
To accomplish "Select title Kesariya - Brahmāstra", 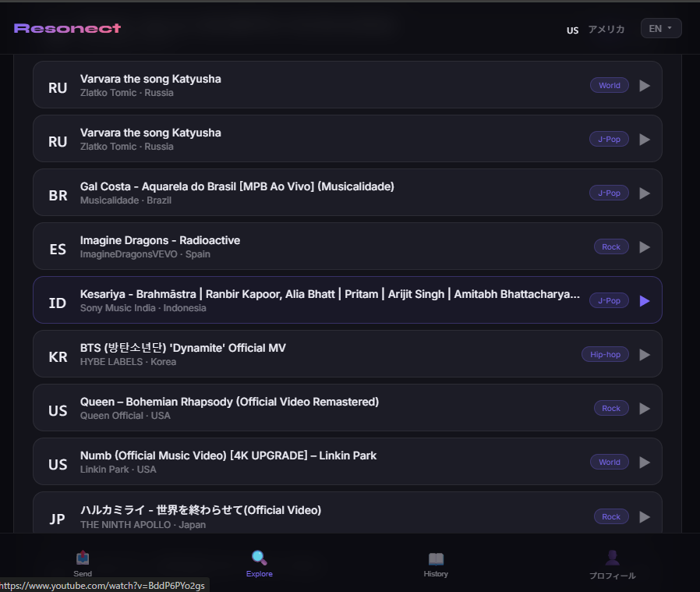I will point(330,294).
